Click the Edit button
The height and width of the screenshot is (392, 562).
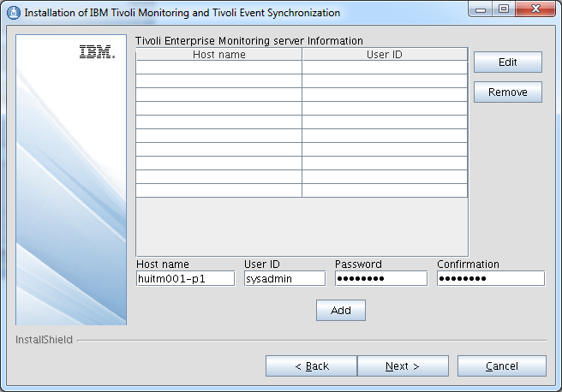[507, 62]
